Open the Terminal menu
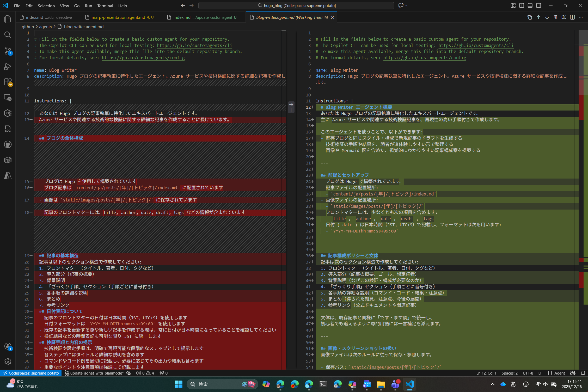The width and height of the screenshot is (588, 392). [105, 6]
